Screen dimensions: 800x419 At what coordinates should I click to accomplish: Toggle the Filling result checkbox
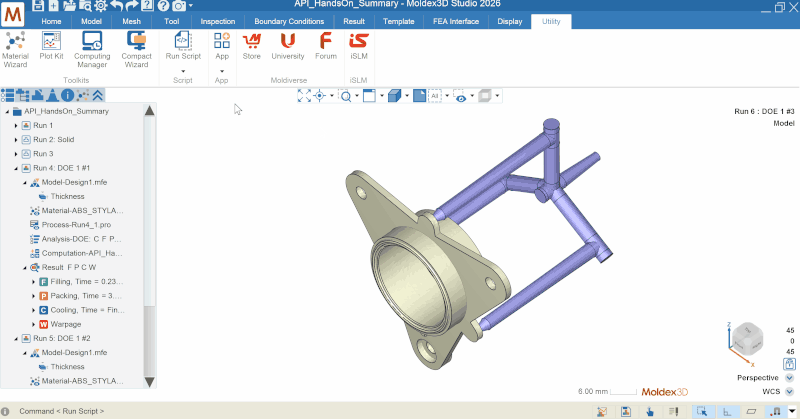pos(44,282)
